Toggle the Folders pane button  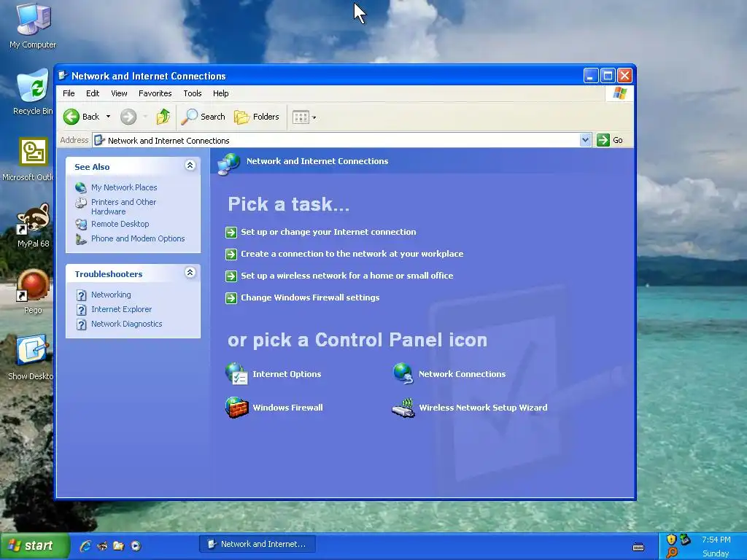tap(257, 117)
